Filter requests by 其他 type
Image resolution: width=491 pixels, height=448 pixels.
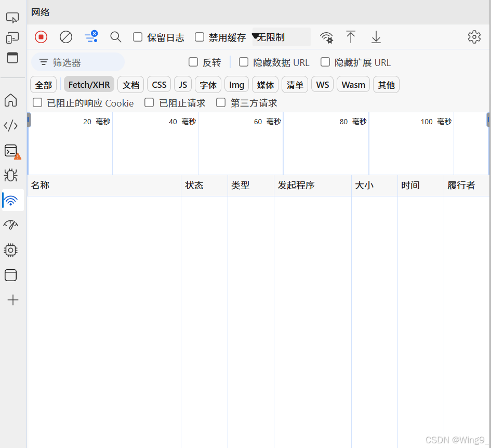(x=386, y=85)
